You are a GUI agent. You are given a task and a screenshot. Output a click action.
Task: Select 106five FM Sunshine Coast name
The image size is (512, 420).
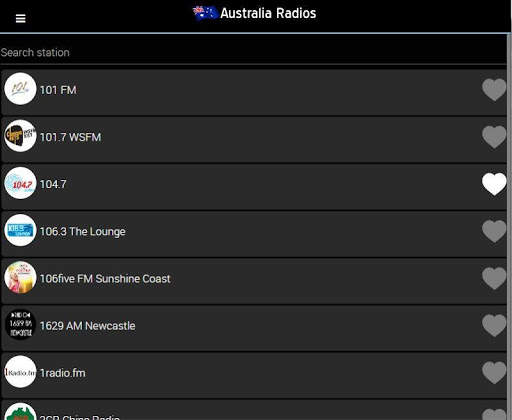pos(105,279)
